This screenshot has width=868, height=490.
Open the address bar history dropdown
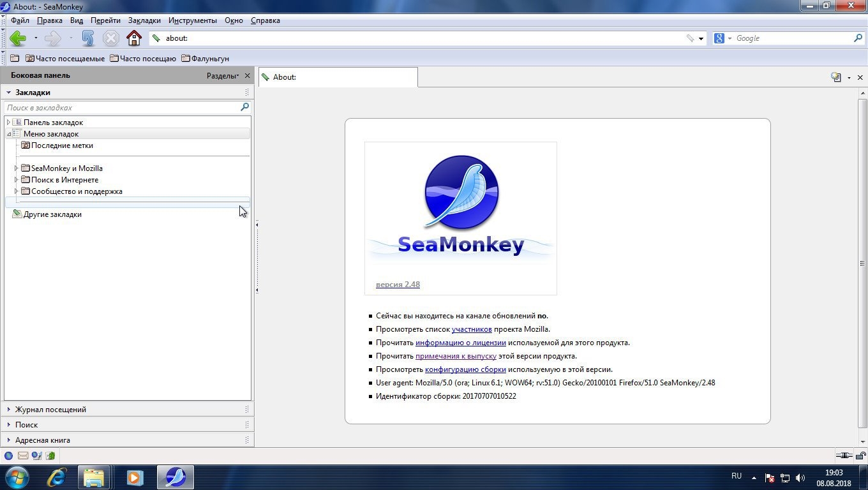click(701, 38)
